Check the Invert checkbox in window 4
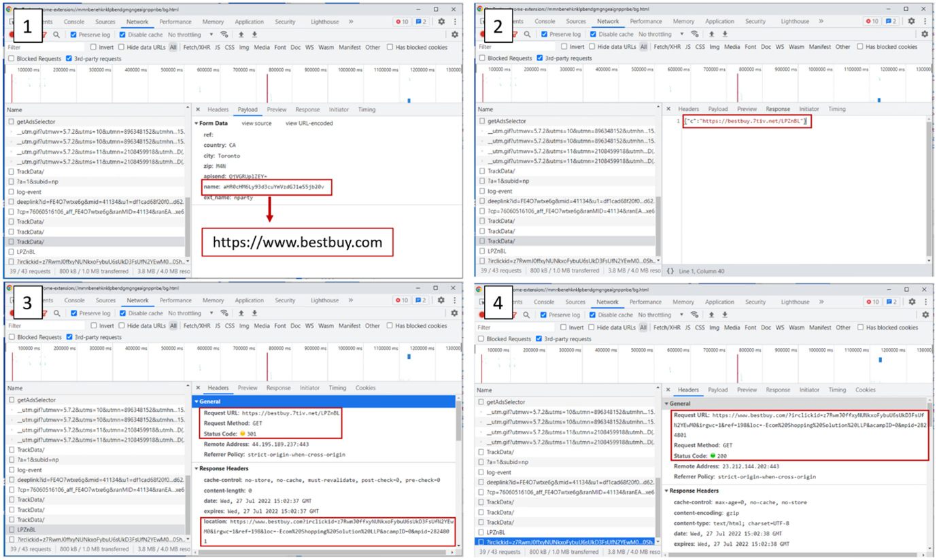 point(563,328)
